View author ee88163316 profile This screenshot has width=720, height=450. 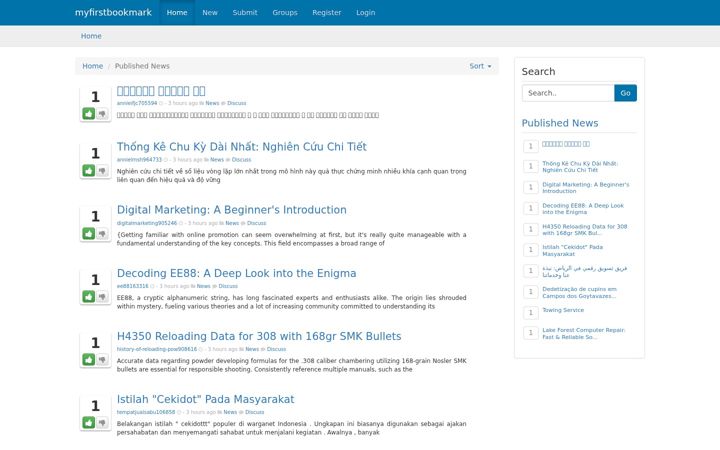click(x=132, y=286)
